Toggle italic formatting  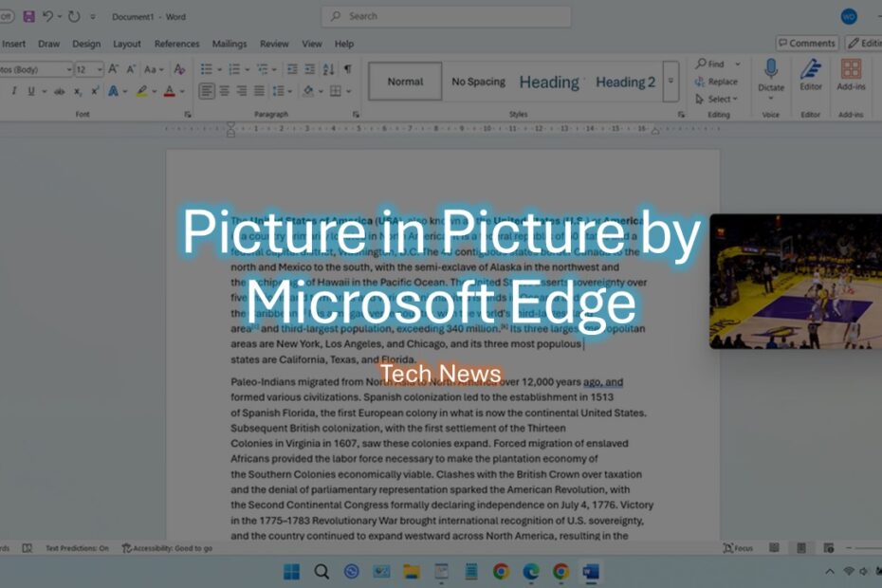(x=14, y=91)
